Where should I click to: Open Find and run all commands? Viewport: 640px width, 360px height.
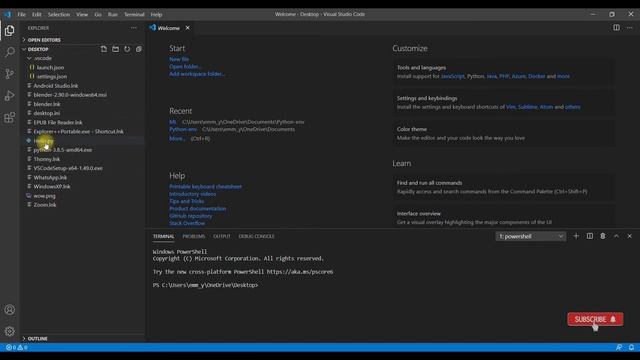click(x=503, y=187)
